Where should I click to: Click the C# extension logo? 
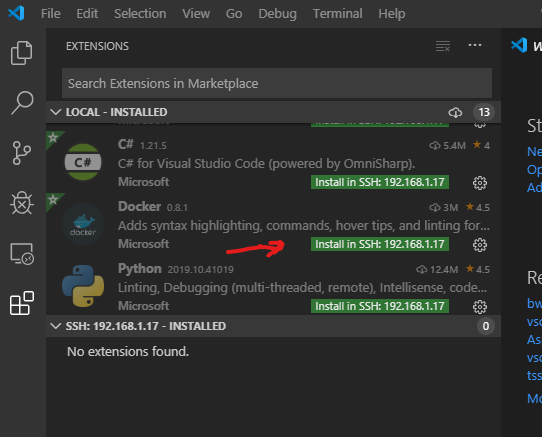point(83,162)
